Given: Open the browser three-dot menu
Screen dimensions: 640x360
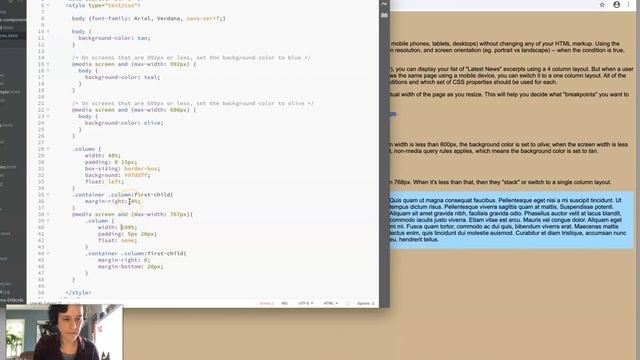Looking at the screenshot, I should (629, 5).
